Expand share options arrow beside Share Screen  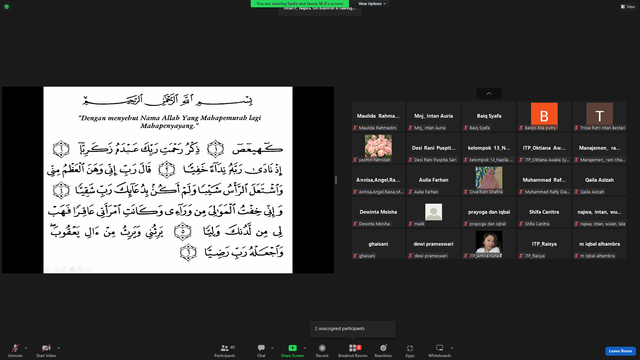click(305, 348)
